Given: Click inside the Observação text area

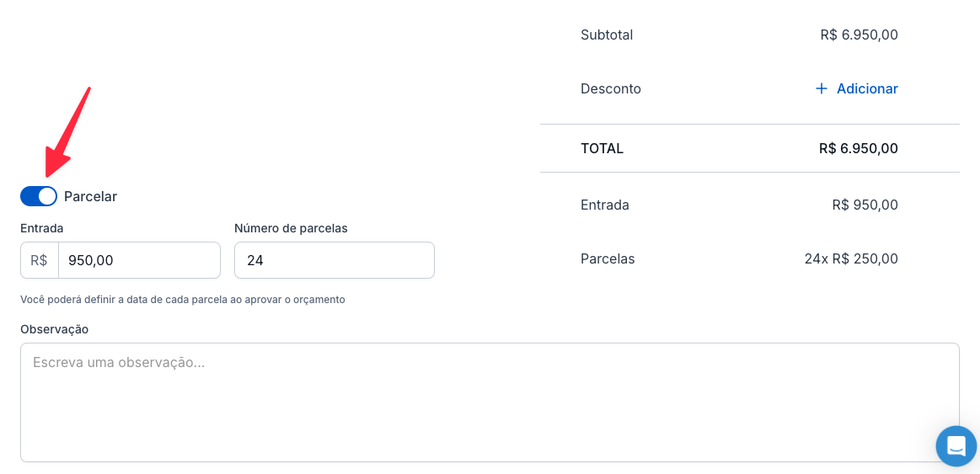Looking at the screenshot, I should coord(489,402).
